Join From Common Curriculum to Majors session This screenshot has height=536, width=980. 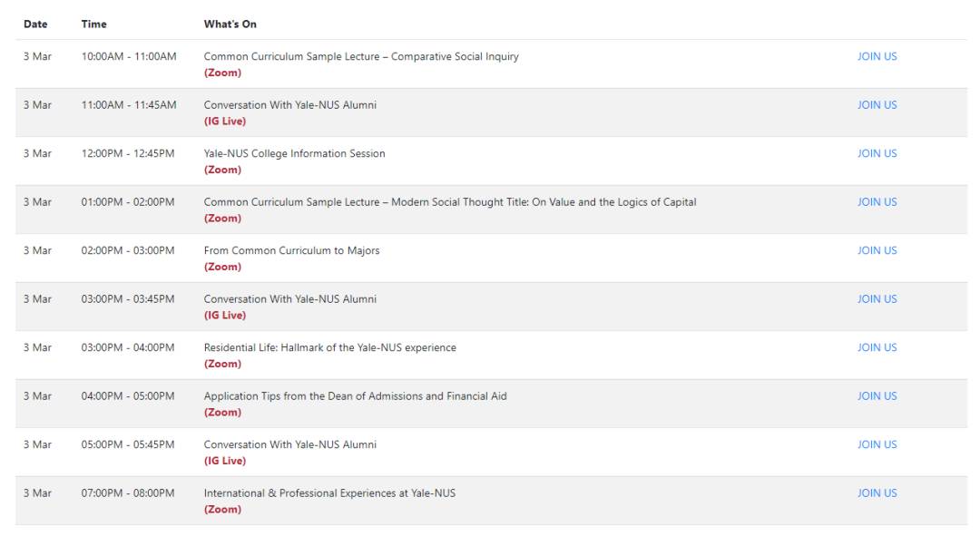tap(877, 250)
